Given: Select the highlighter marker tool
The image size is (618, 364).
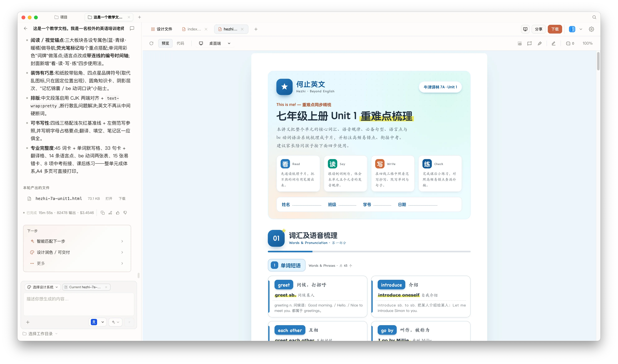Looking at the screenshot, I should [540, 43].
